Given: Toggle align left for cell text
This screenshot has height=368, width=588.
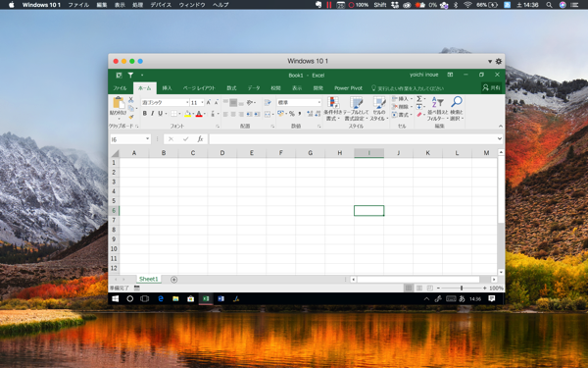Looking at the screenshot, I should 225,114.
